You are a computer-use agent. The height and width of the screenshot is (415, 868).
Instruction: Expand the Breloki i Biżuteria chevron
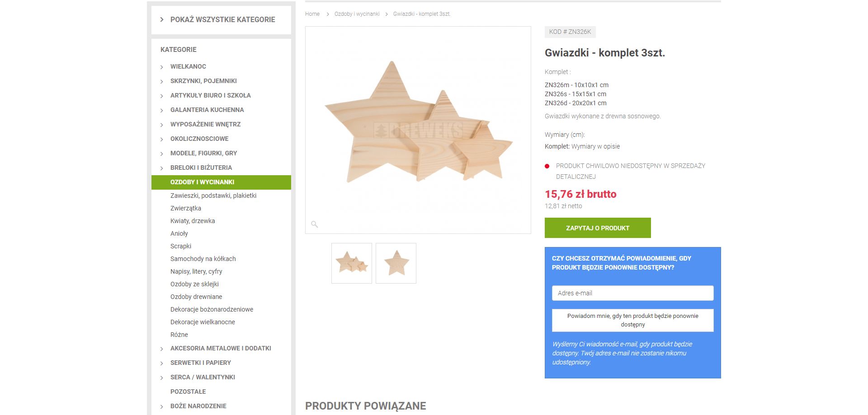[162, 168]
